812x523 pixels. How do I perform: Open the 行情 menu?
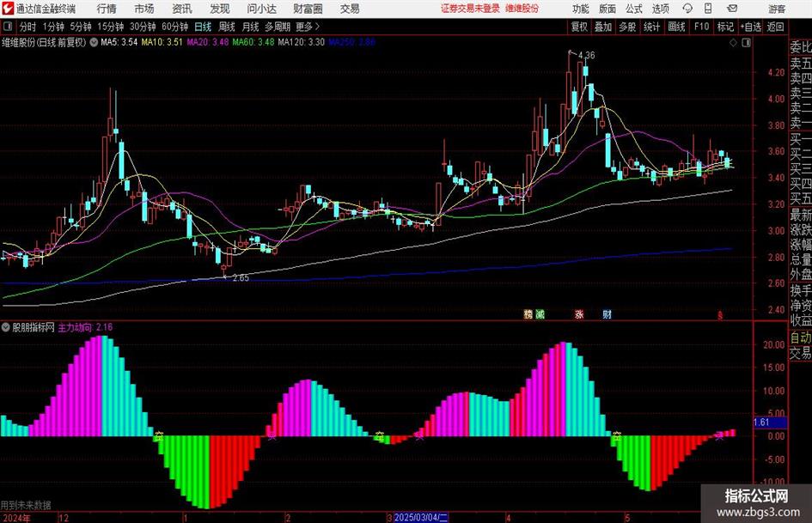coord(107,9)
